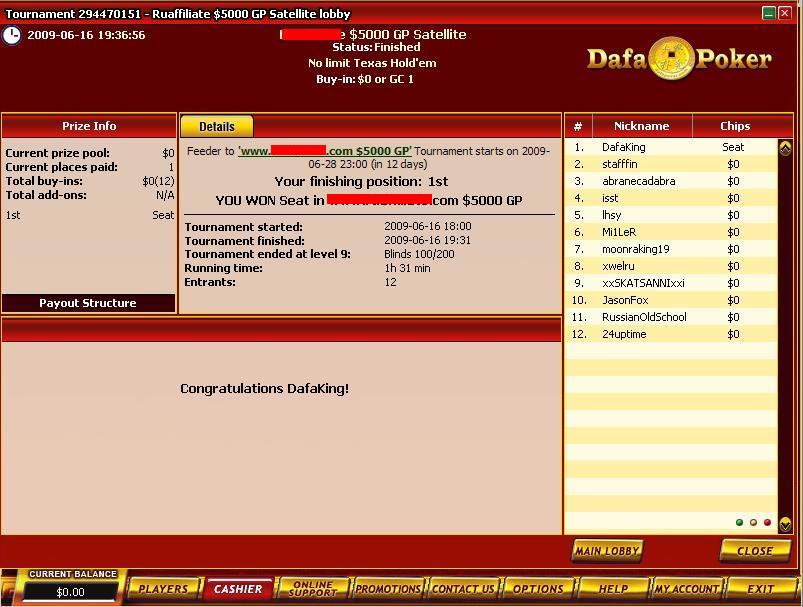
Task: Open the Details tab
Action: tap(217, 127)
